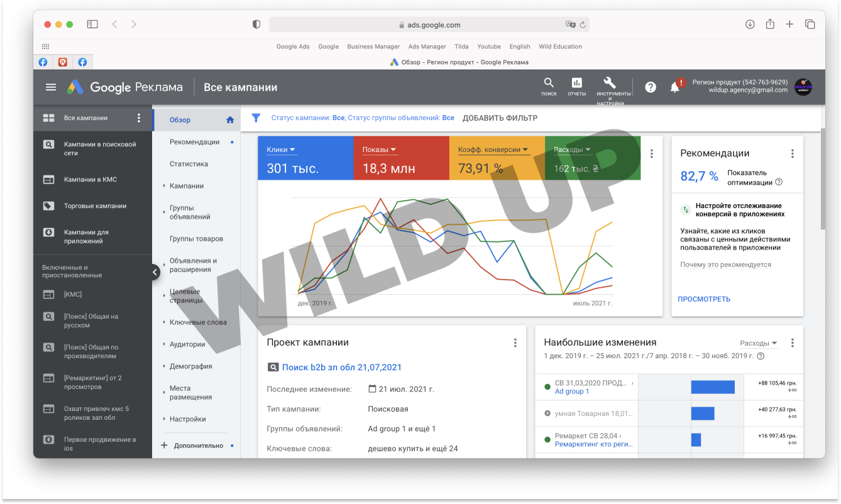This screenshot has height=504, width=841.
Task: Click Safari share icon
Action: point(770,24)
